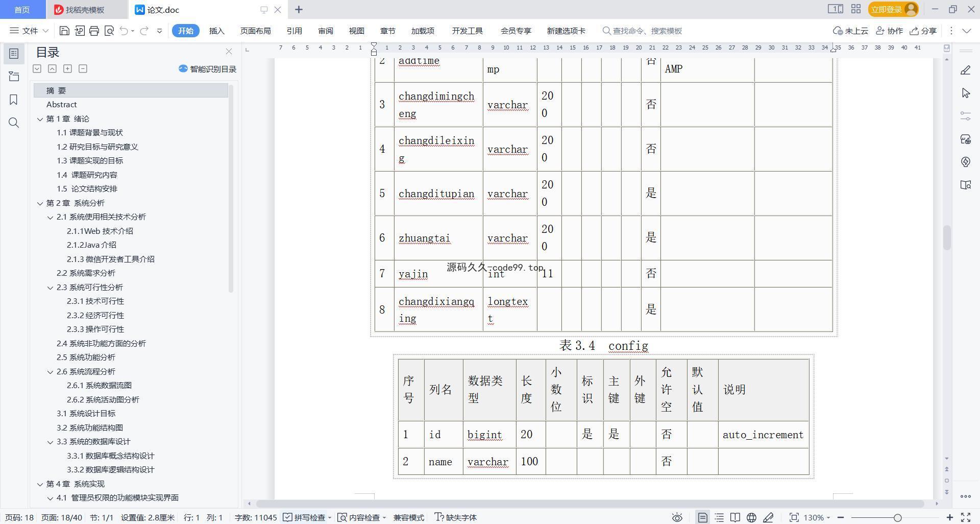Select the cursor selection tool on the right sidebar
The height and width of the screenshot is (524, 980).
(965, 93)
